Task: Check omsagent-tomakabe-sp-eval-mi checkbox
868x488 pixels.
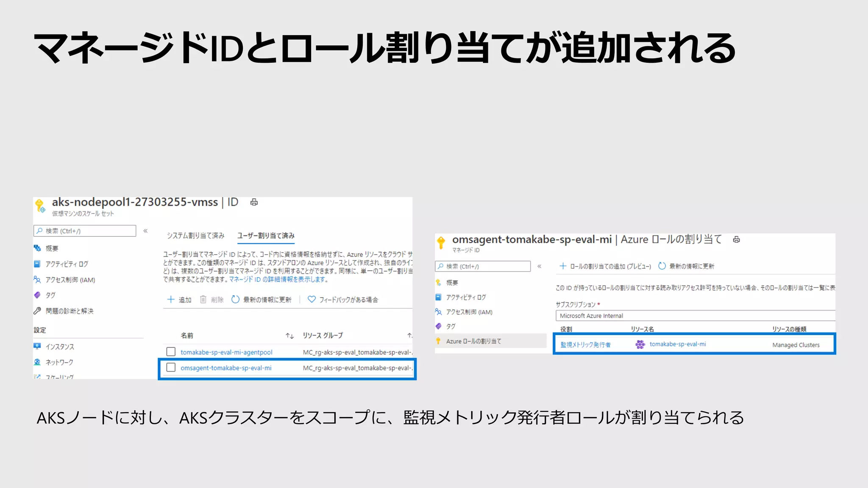Action: coord(171,367)
